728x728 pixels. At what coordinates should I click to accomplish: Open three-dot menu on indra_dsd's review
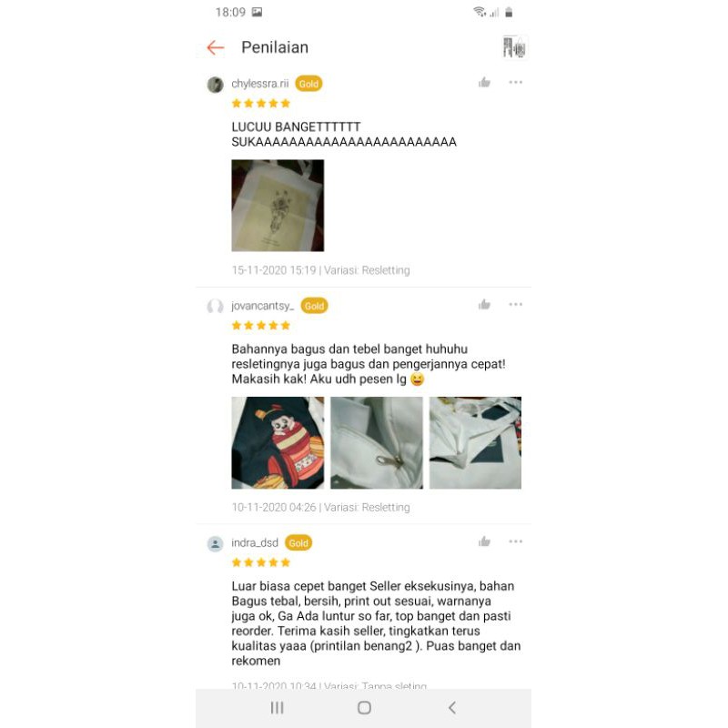[515, 541]
